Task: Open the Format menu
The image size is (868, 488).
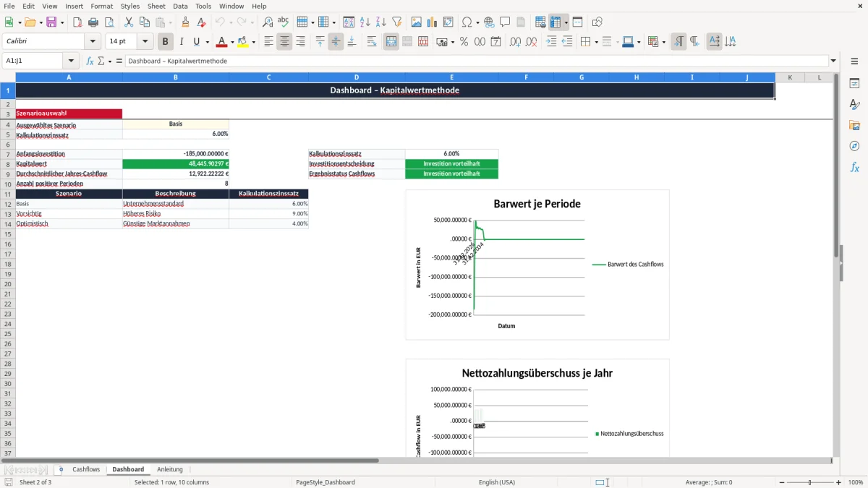Action: click(x=102, y=6)
